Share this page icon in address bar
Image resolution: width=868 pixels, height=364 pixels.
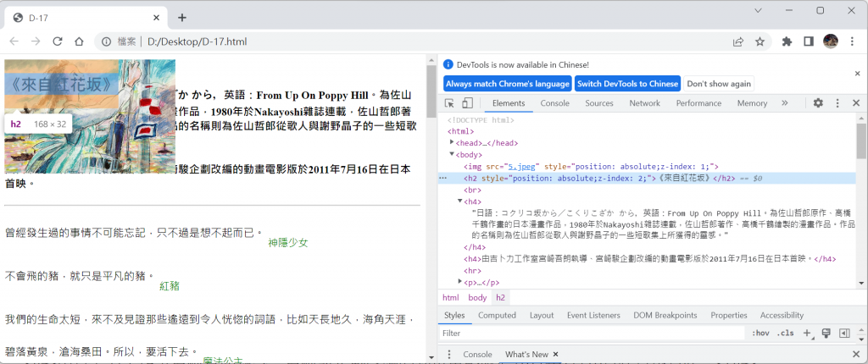click(738, 41)
